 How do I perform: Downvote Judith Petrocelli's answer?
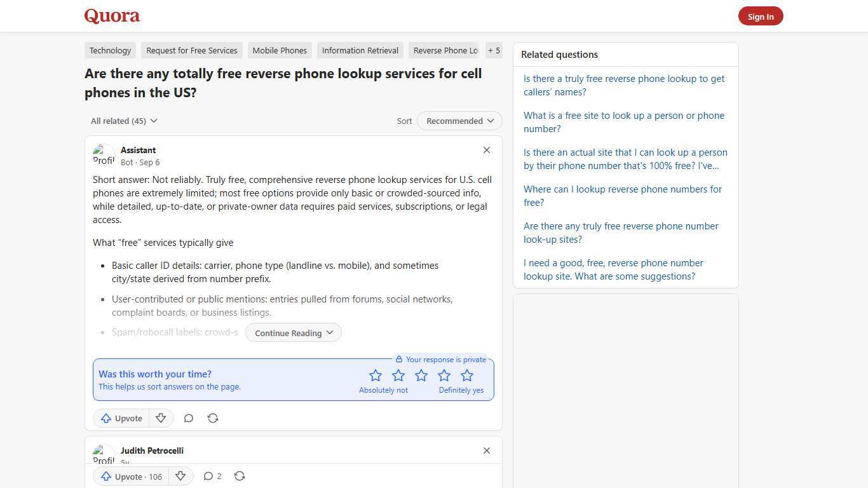click(180, 476)
